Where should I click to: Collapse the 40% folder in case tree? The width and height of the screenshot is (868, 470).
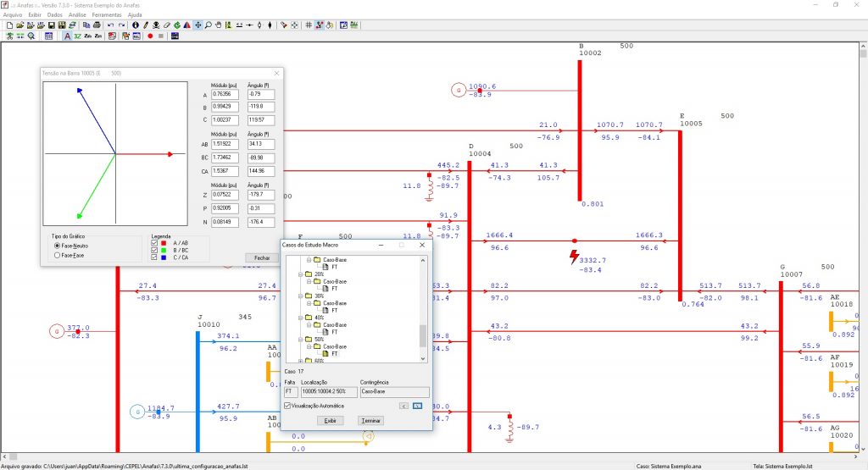coord(300,318)
